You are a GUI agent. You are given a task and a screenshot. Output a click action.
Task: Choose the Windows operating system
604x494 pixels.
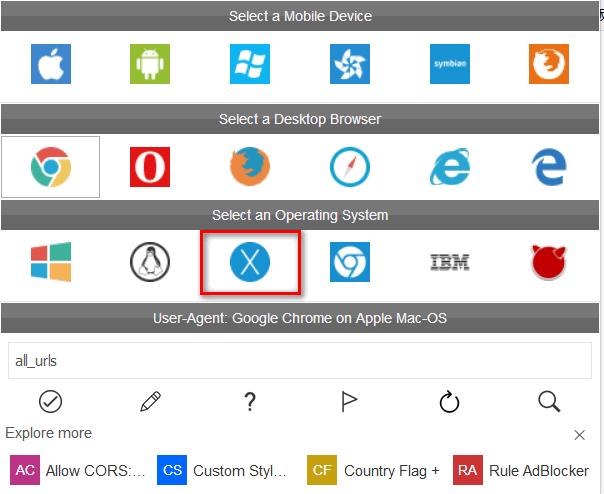(x=50, y=263)
